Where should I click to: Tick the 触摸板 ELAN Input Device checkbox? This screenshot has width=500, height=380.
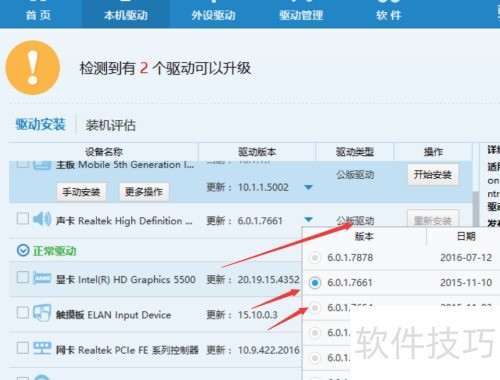[23, 313]
